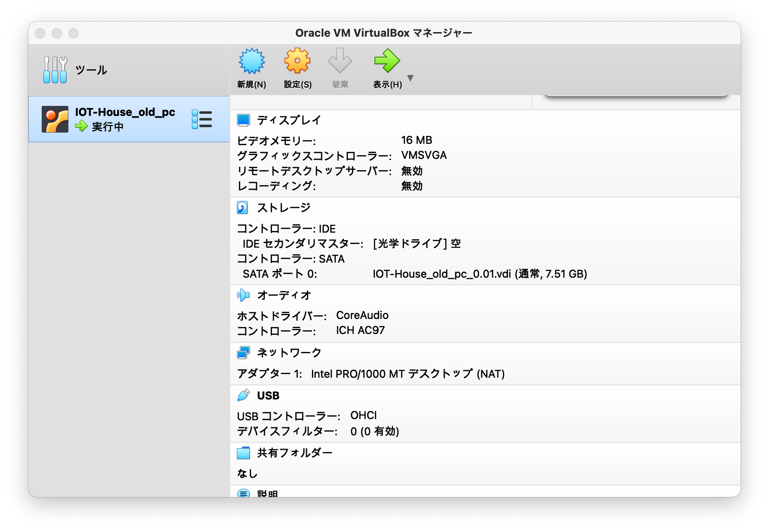Screen dimensions: 769x532
Task: Click the USB plug icon
Action: [244, 395]
